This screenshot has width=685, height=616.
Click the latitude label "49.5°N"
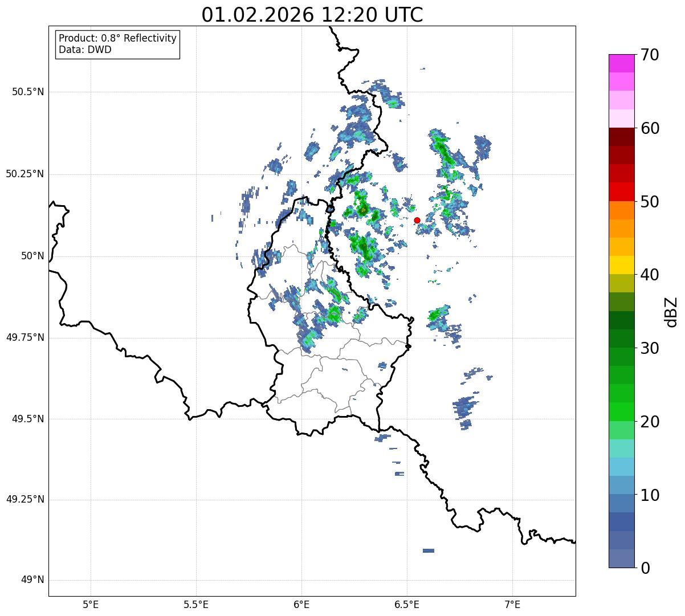(27, 419)
